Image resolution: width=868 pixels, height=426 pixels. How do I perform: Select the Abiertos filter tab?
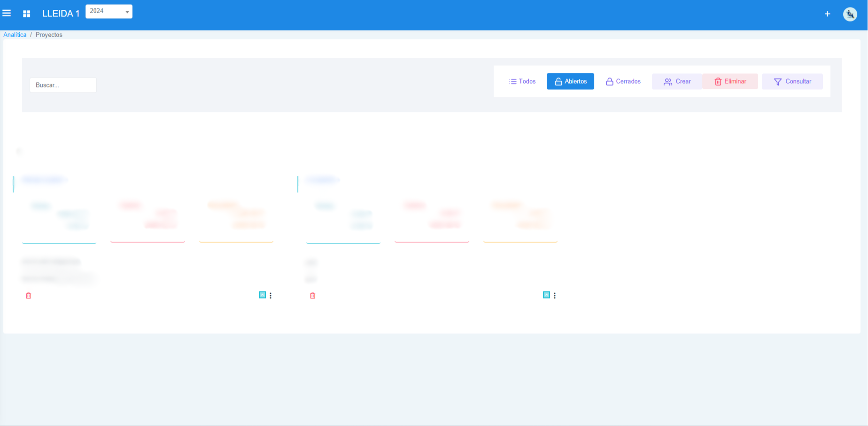(570, 81)
